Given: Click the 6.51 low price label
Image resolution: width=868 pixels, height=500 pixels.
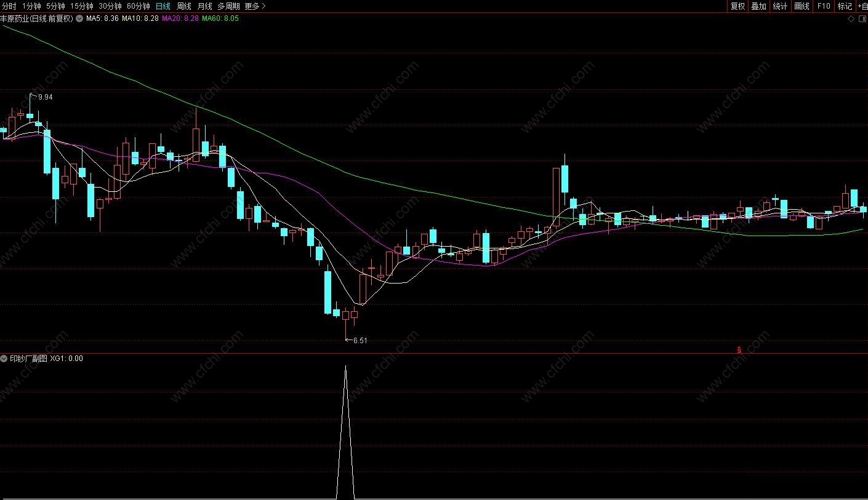Looking at the screenshot, I should (x=360, y=340).
